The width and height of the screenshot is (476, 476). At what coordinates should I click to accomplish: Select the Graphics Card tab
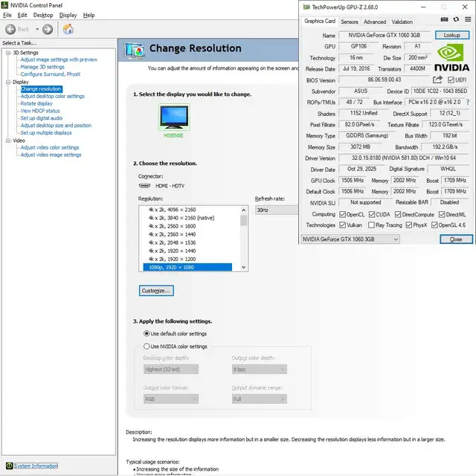coord(320,21)
